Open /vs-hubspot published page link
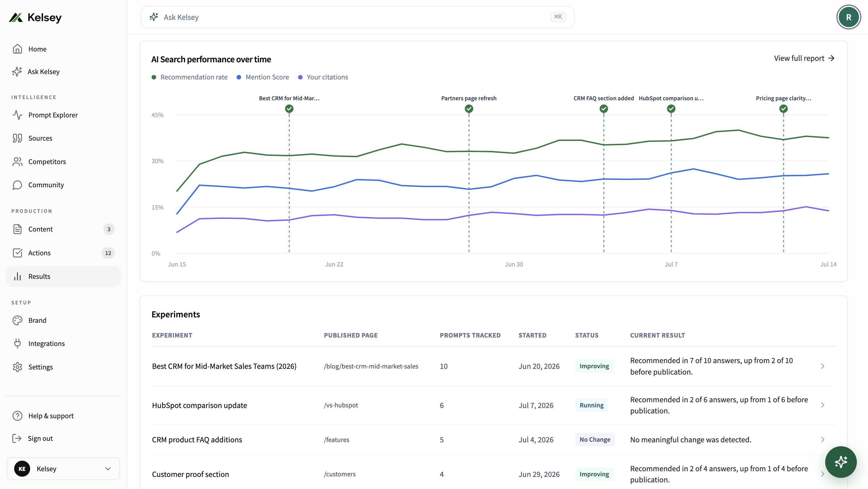 [341, 405]
